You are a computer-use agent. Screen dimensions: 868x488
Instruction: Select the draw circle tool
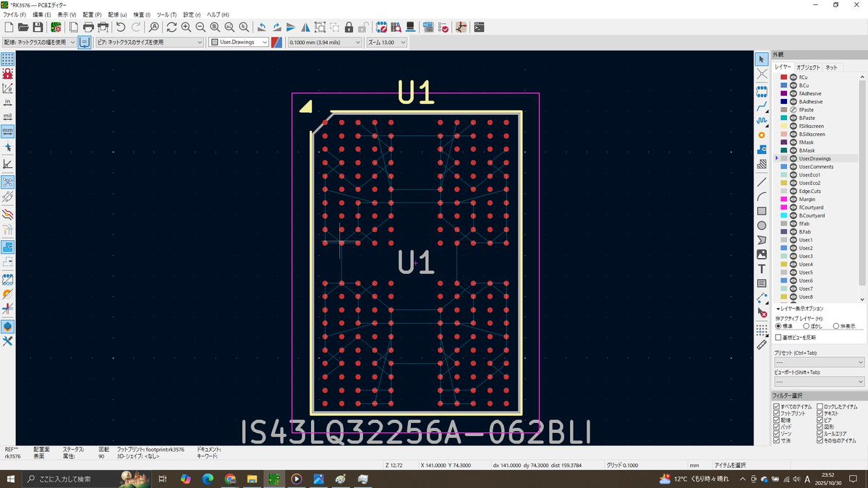(x=762, y=226)
